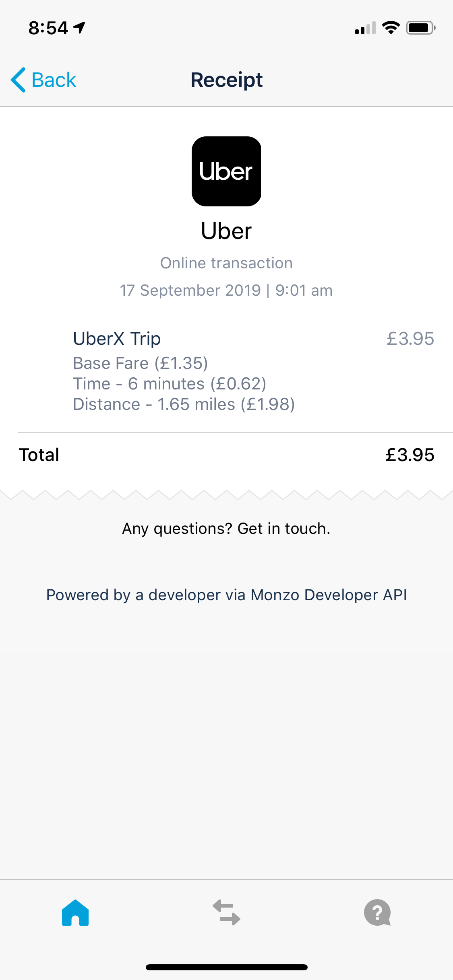Open the payments transfer arrows tab
The height and width of the screenshot is (980, 453).
coord(226,913)
